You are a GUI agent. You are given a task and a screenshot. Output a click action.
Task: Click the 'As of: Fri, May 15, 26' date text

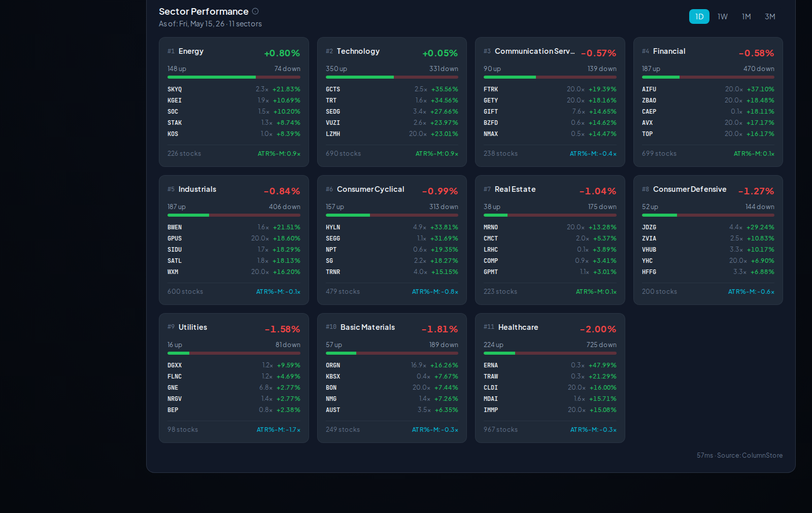[x=192, y=24]
